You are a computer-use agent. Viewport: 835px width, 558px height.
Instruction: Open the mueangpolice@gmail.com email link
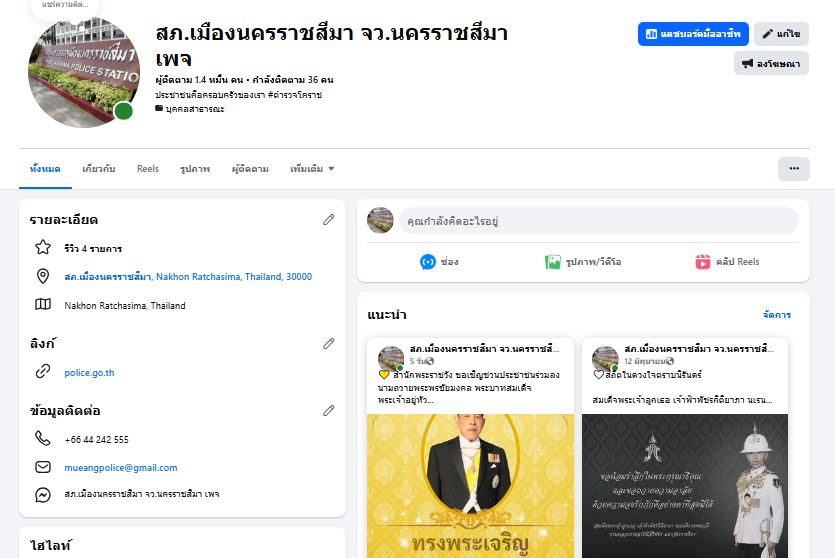(x=121, y=468)
